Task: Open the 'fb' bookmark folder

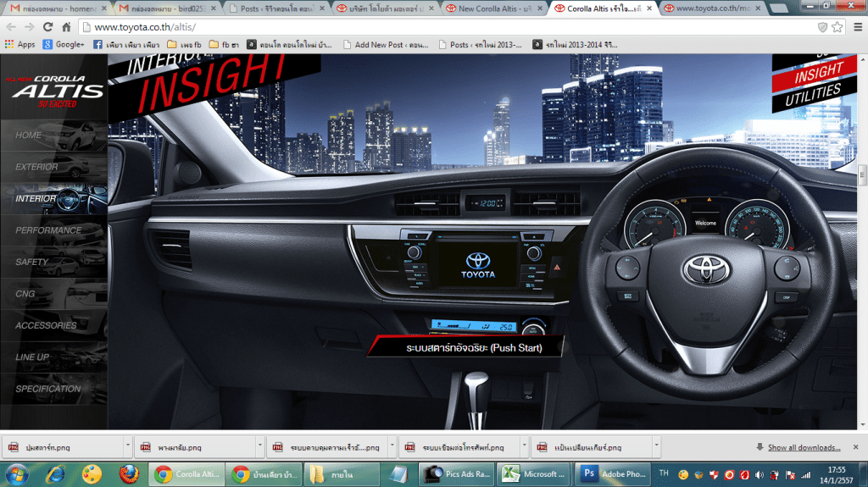Action: pyautogui.click(x=224, y=44)
